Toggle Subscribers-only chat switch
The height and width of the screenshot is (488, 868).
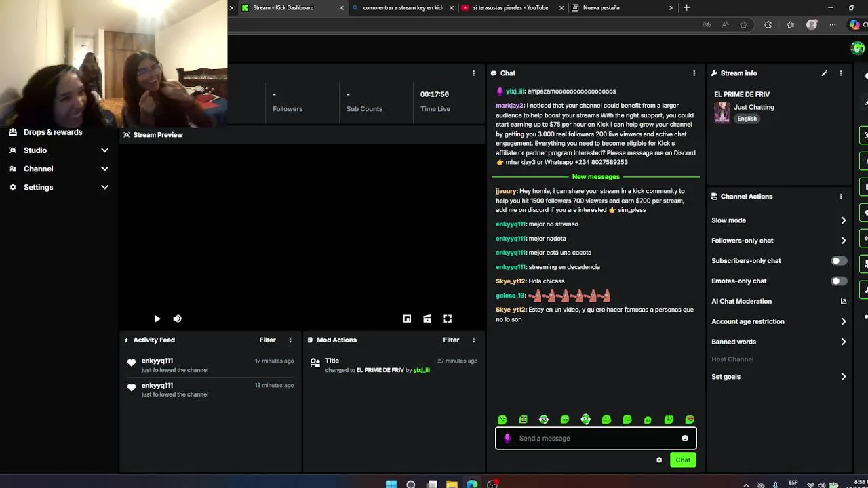click(x=839, y=261)
